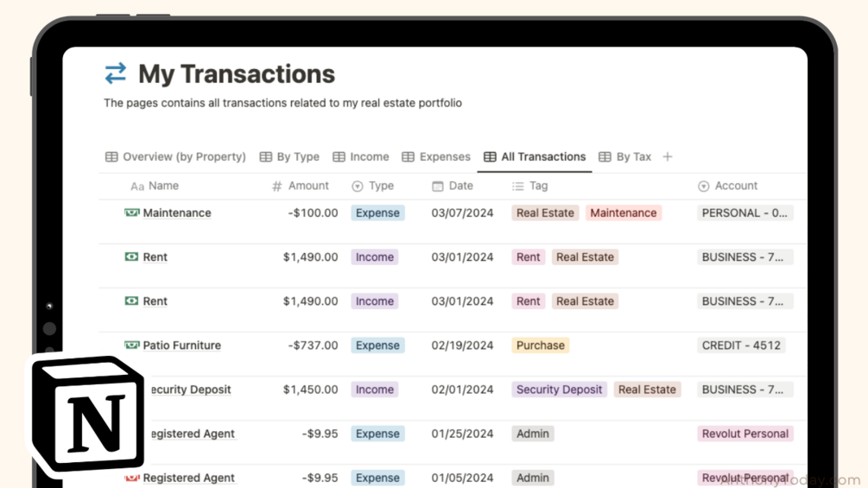Click the My Transactions page arrows icon
Viewport: 868px width, 488px height.
[x=116, y=73]
